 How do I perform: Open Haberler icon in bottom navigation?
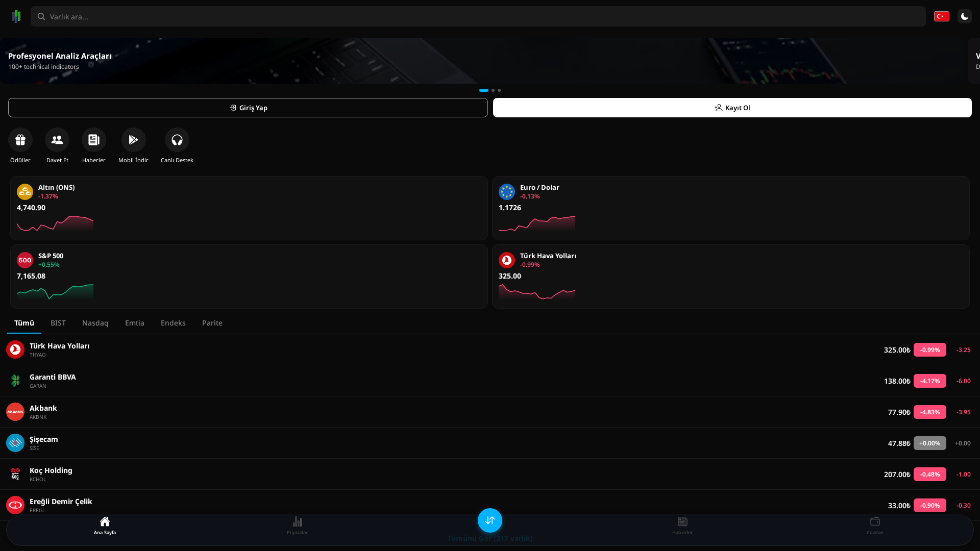[682, 521]
